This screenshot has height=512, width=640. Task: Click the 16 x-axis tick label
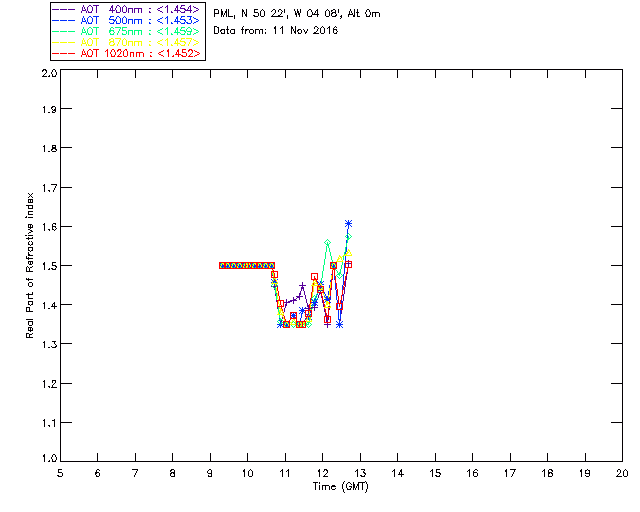pos(472,473)
